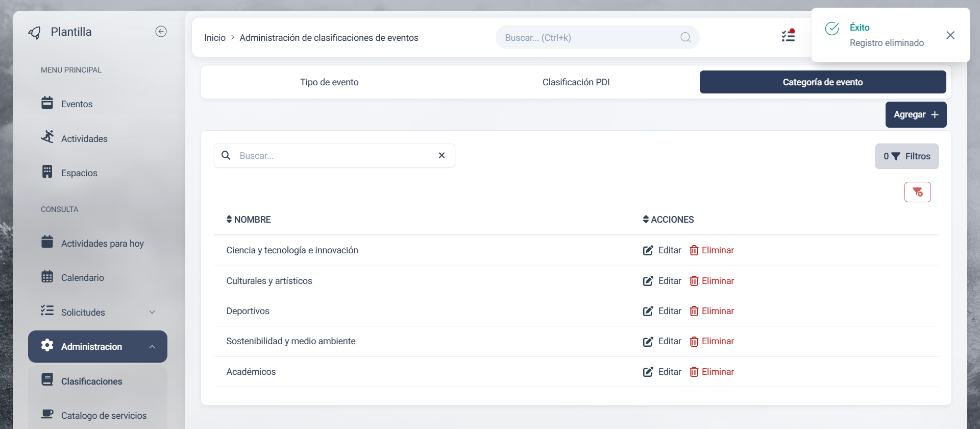980x429 pixels.
Task: Focus the table Buscar... search field
Action: pyautogui.click(x=334, y=155)
